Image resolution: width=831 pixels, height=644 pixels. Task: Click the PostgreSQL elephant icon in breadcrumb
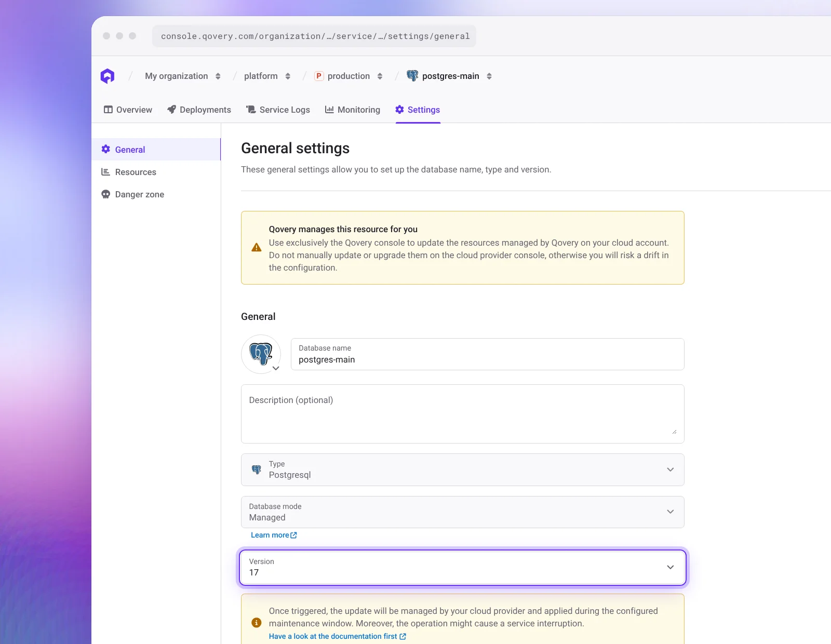click(x=412, y=76)
